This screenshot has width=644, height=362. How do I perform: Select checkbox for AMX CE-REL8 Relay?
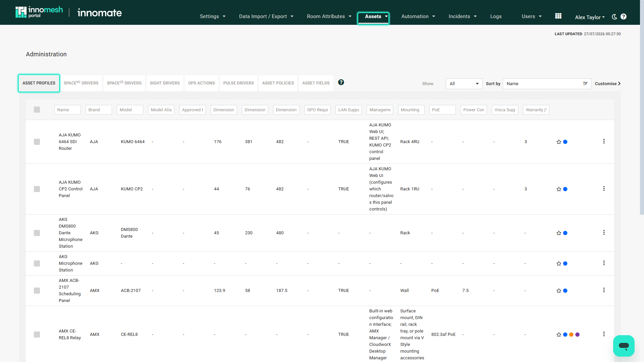(x=37, y=335)
